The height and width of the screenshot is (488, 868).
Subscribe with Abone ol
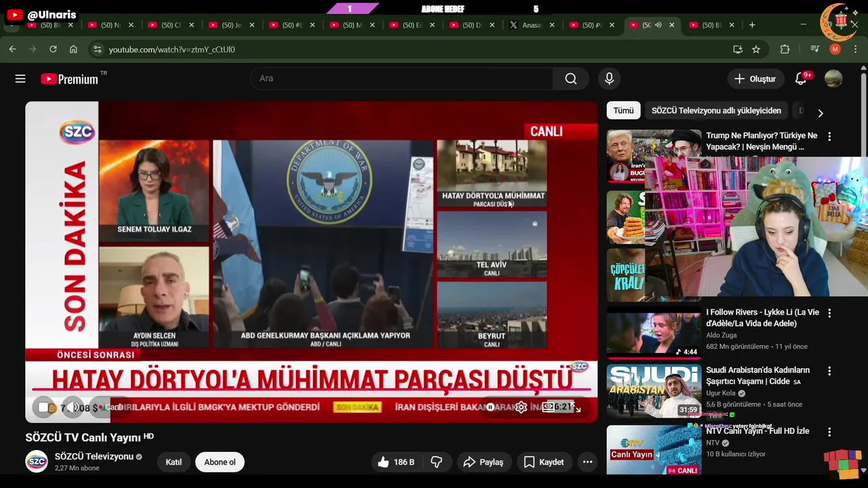220,462
